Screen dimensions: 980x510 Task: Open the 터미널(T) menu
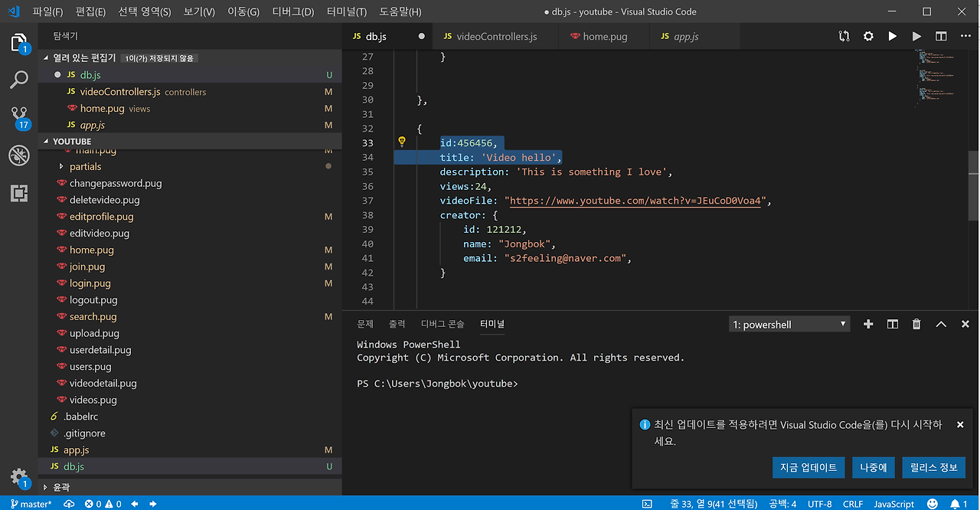pyautogui.click(x=346, y=11)
